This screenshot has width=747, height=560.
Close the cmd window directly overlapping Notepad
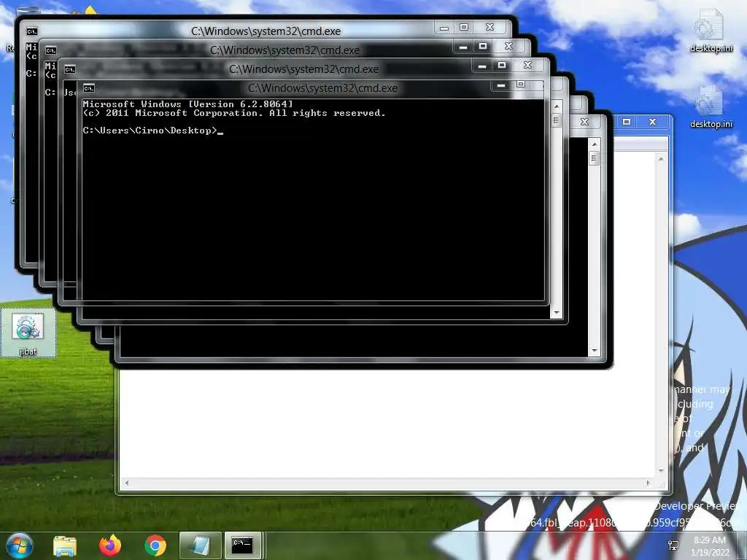coord(584,122)
